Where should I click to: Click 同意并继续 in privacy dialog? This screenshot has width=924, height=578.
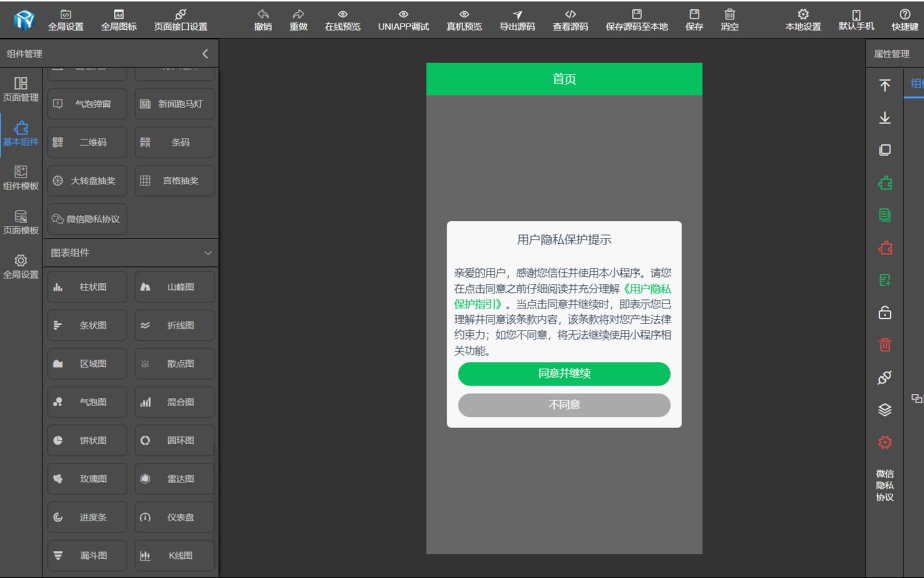(x=564, y=374)
